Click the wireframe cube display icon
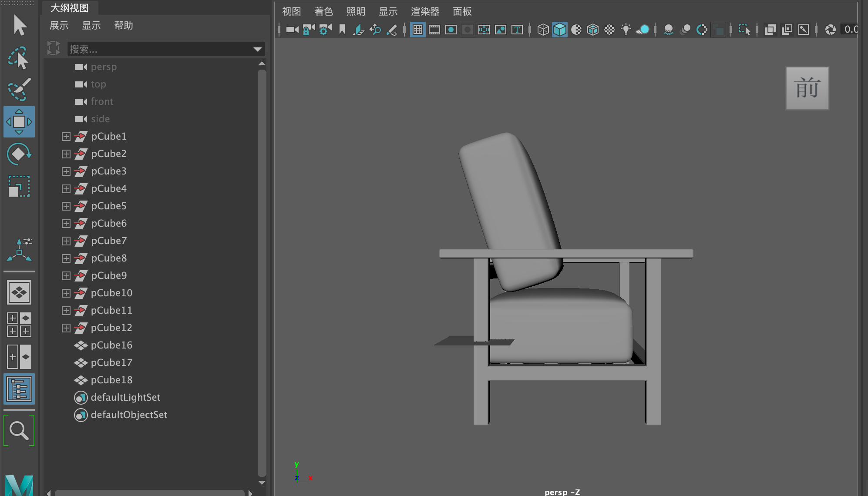This screenshot has width=868, height=496. [x=543, y=30]
